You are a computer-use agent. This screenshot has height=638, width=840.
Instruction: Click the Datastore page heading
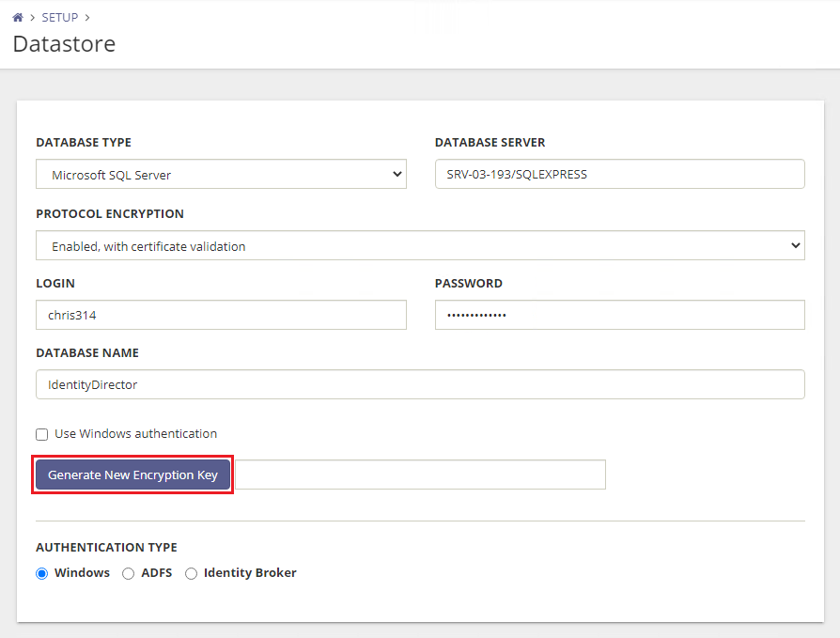click(64, 43)
